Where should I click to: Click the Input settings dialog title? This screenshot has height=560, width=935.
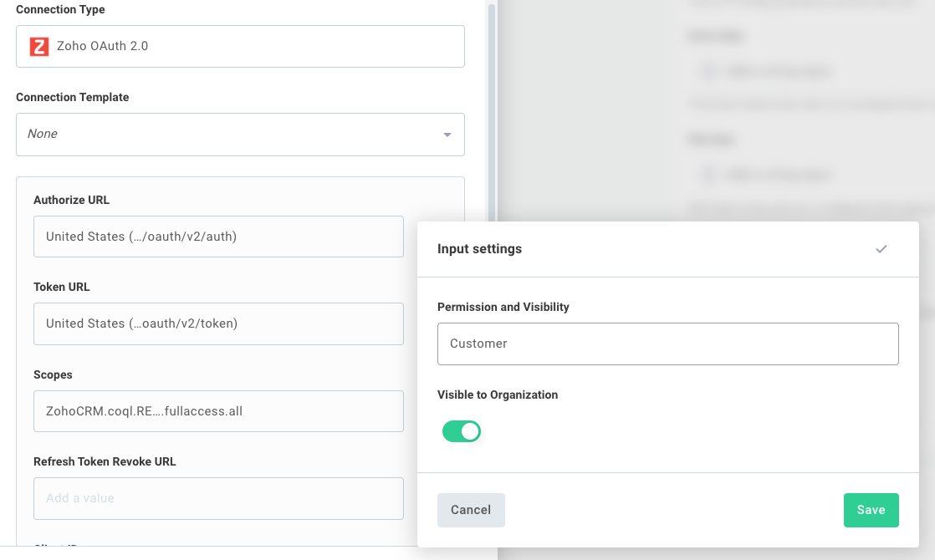pos(478,248)
